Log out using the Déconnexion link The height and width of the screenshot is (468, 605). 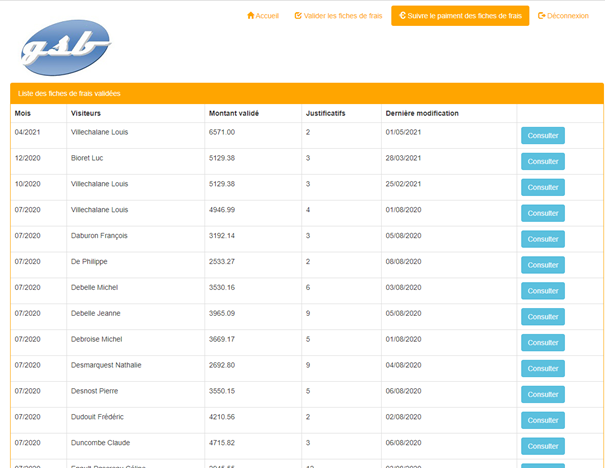click(563, 16)
